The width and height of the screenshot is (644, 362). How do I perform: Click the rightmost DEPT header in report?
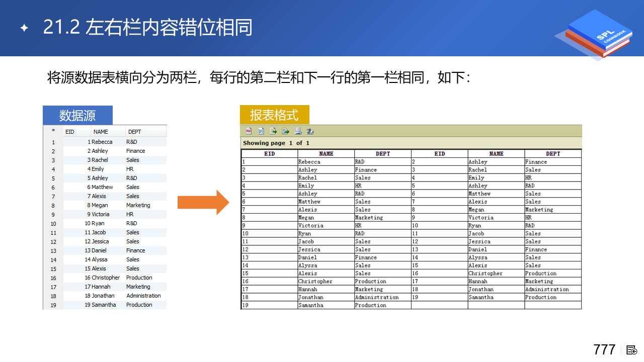552,154
